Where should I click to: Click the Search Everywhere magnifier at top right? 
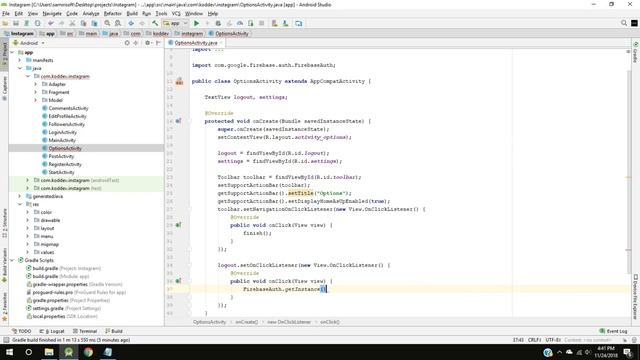pyautogui.click(x=624, y=23)
